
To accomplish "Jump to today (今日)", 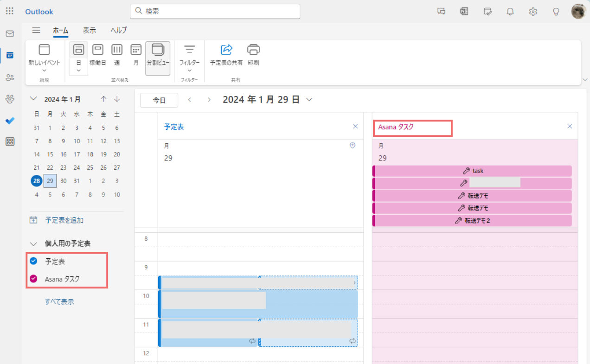I will tap(159, 100).
